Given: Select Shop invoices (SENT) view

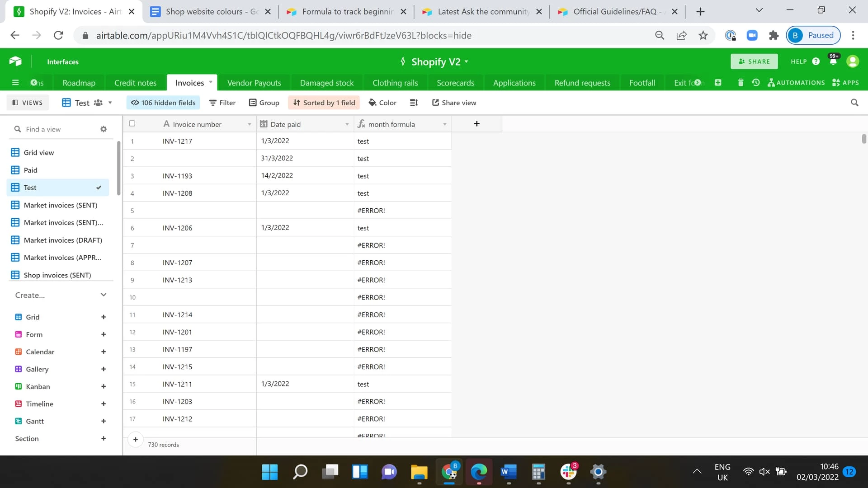Looking at the screenshot, I should click(x=58, y=275).
